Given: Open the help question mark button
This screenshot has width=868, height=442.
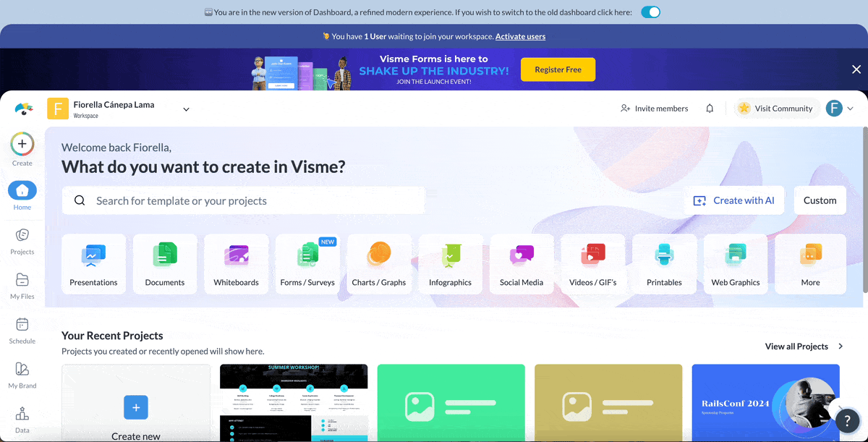Looking at the screenshot, I should pos(847,422).
